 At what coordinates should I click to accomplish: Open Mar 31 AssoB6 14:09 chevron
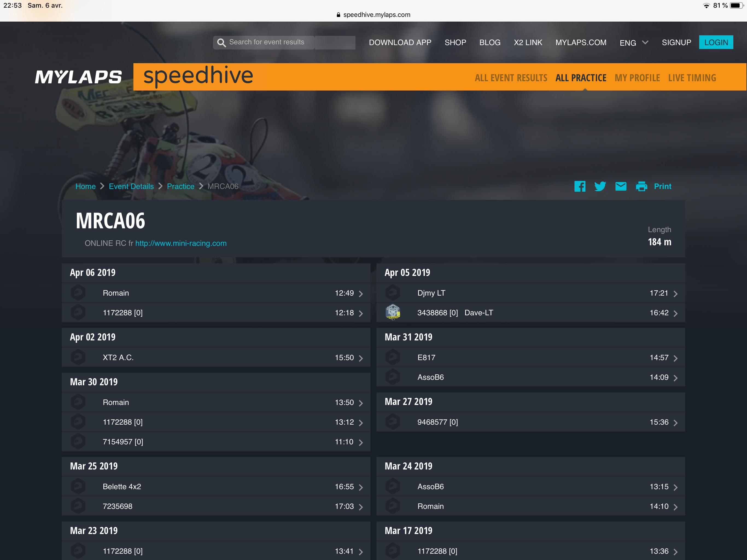tap(675, 378)
